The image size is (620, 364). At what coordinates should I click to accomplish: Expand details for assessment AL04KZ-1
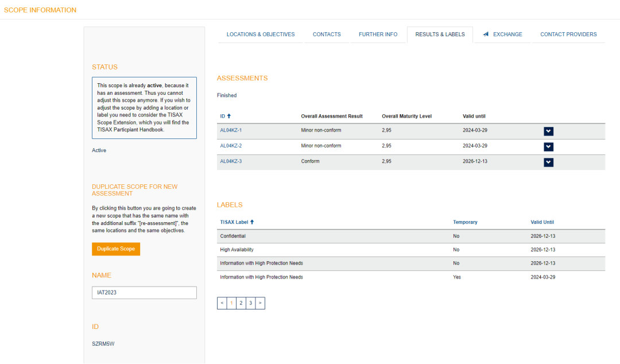548,131
